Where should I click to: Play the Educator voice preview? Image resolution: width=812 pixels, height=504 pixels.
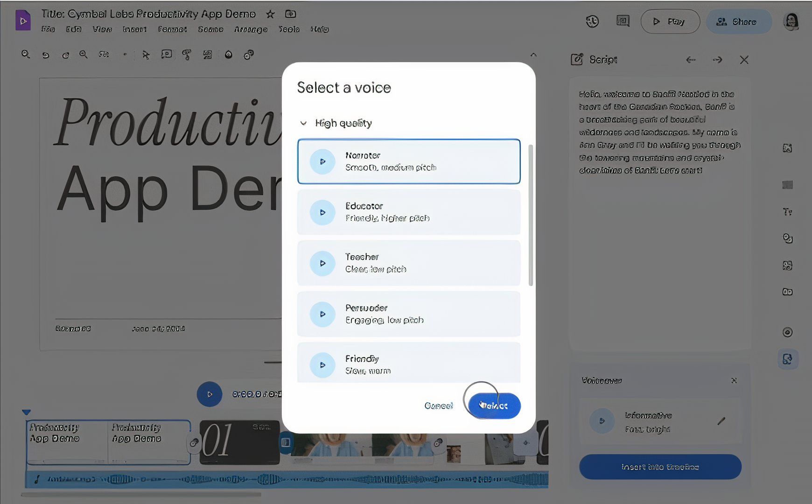click(x=322, y=212)
